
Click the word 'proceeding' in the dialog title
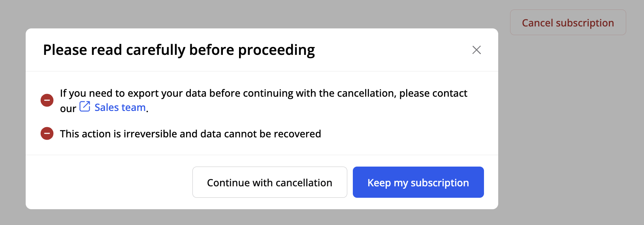[276, 50]
